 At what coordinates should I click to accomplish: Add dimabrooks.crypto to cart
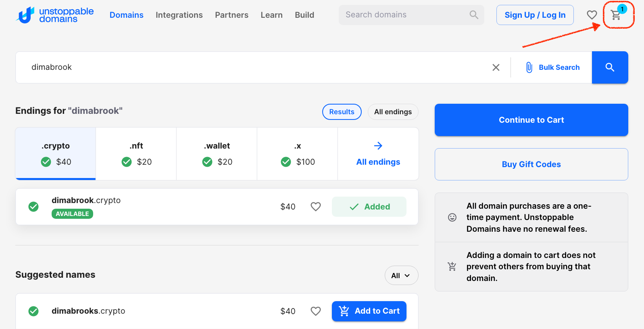(x=369, y=311)
